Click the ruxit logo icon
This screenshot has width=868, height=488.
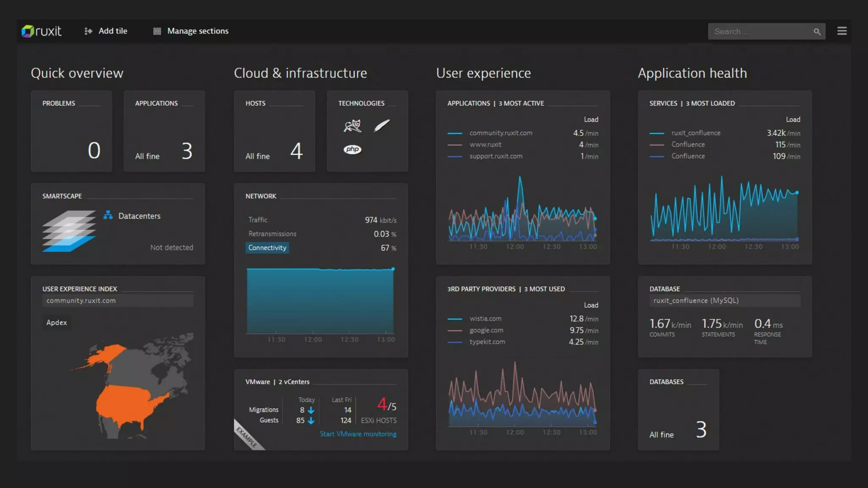coord(28,31)
